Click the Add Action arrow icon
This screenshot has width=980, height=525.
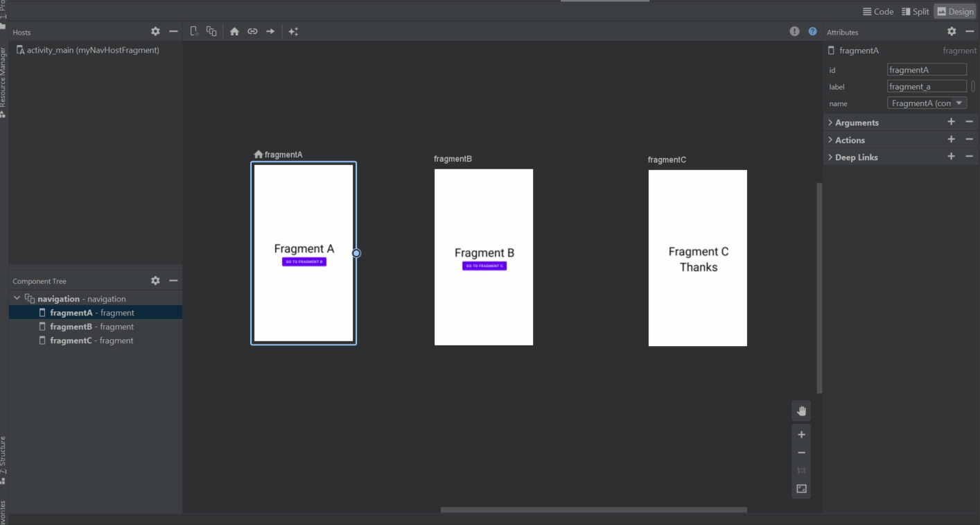(270, 31)
